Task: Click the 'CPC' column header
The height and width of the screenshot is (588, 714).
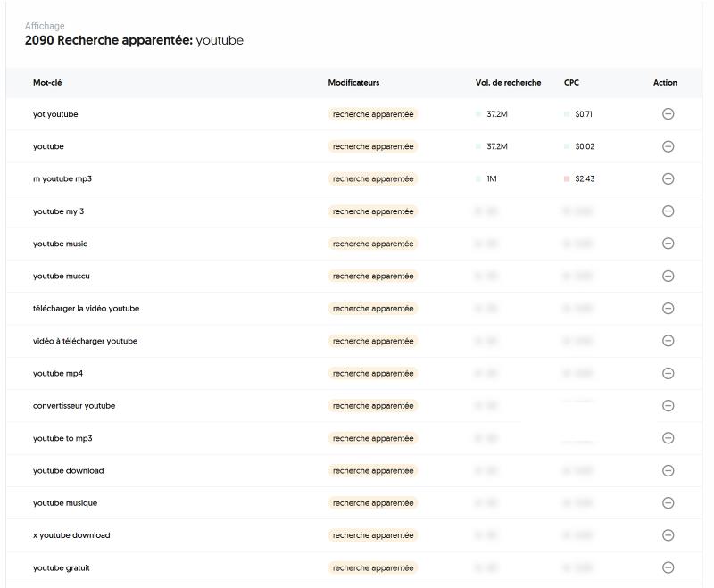Action: pos(571,83)
